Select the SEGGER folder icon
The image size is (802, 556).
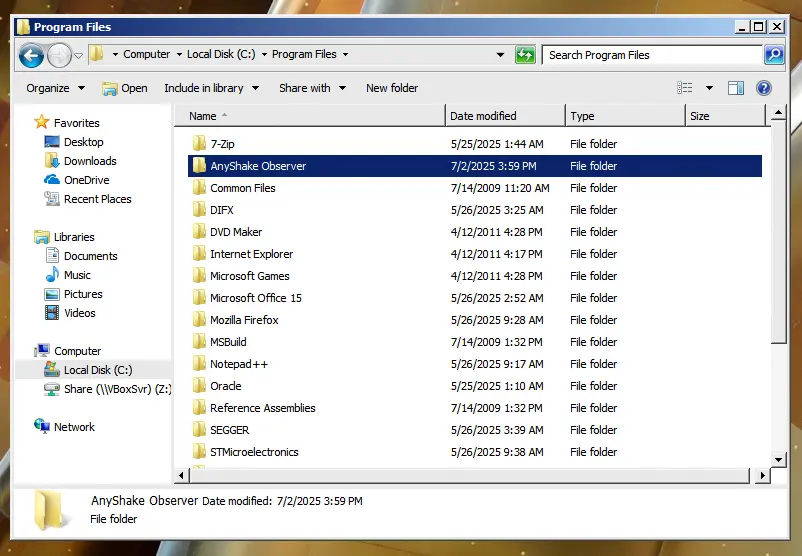199,430
